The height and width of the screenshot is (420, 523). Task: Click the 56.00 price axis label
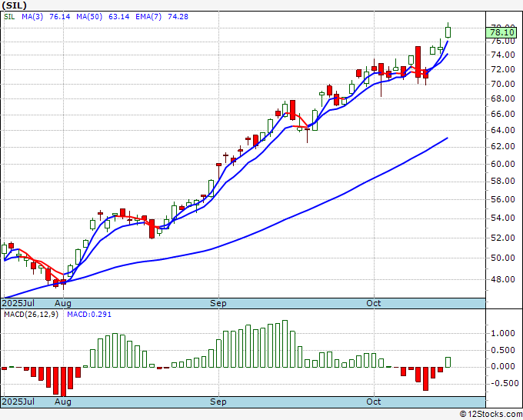[503, 199]
